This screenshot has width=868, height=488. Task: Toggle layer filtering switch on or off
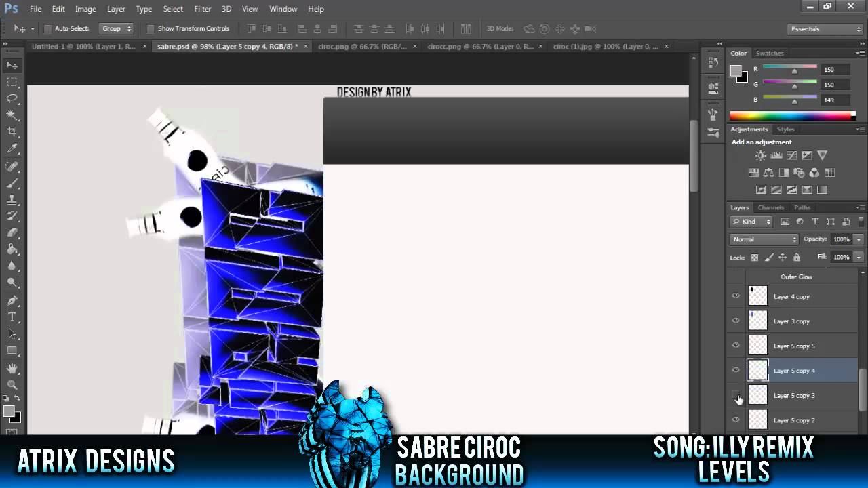tap(861, 220)
